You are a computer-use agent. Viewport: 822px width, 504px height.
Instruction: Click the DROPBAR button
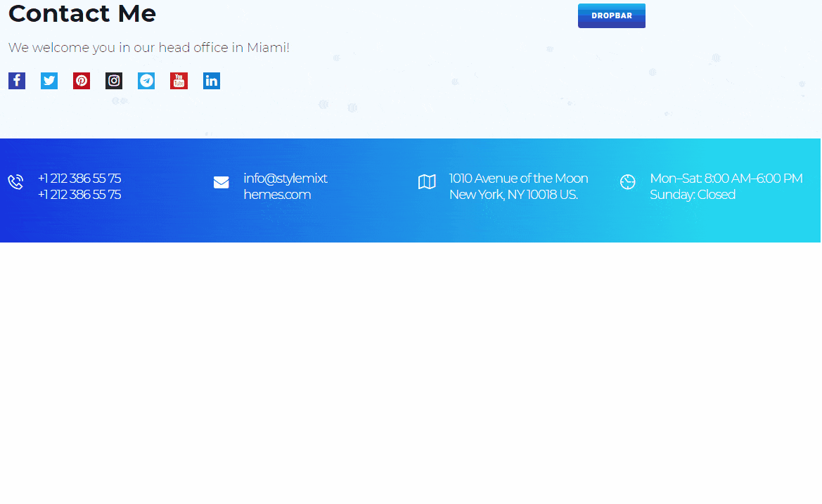(611, 15)
